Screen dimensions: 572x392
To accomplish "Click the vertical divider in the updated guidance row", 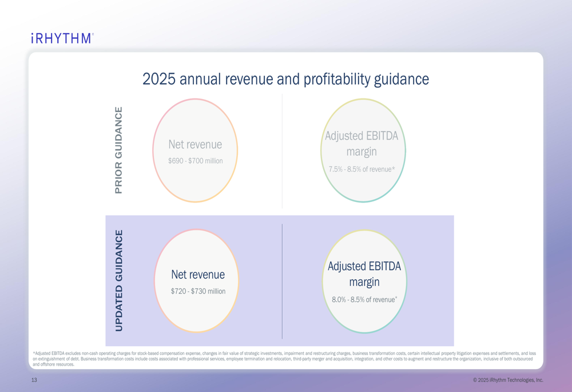I will pos(282,280).
